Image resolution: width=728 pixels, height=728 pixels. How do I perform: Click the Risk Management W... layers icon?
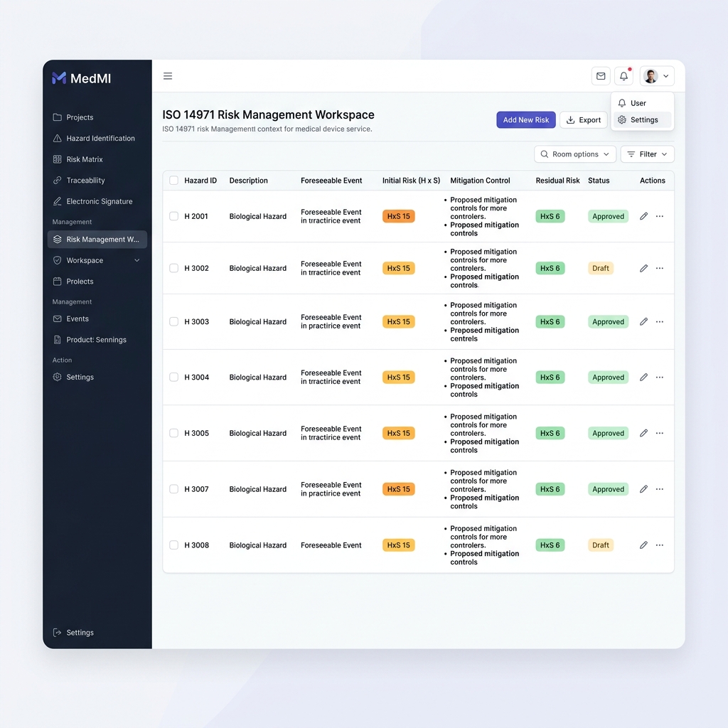click(x=57, y=239)
